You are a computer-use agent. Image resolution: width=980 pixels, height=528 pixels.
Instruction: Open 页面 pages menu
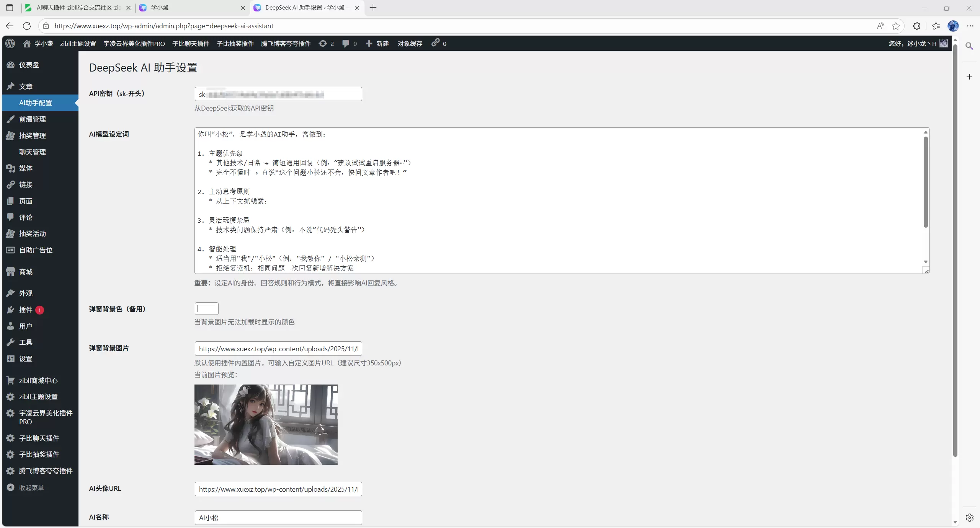40,201
